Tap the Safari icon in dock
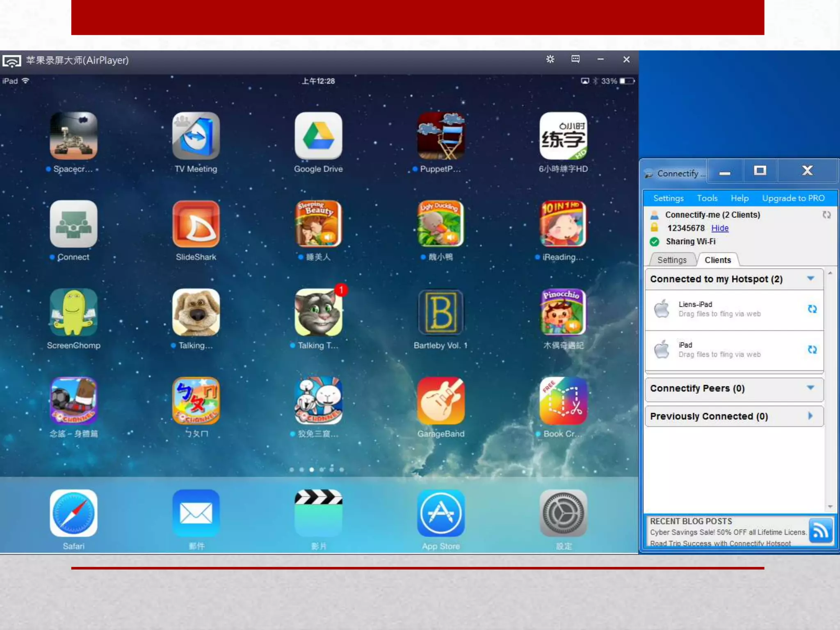 73,513
